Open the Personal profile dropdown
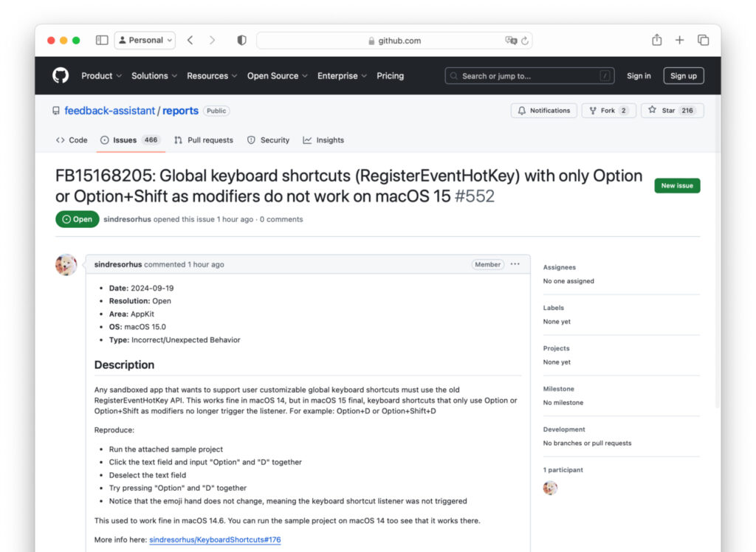This screenshot has height=552, width=756. click(x=145, y=40)
